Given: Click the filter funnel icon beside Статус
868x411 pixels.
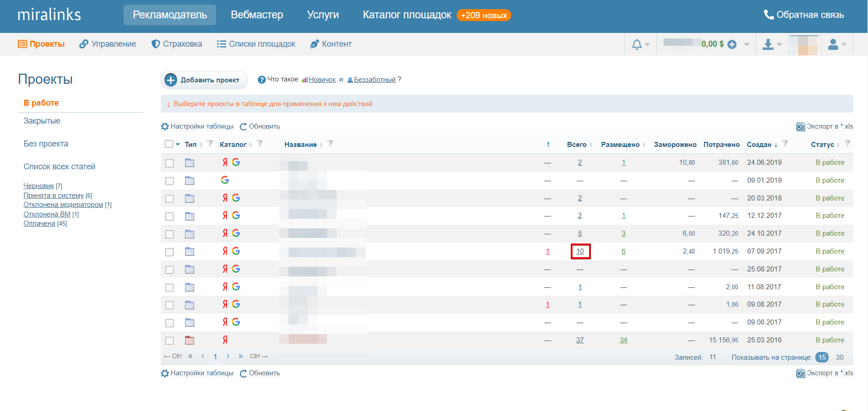Looking at the screenshot, I should [x=847, y=144].
